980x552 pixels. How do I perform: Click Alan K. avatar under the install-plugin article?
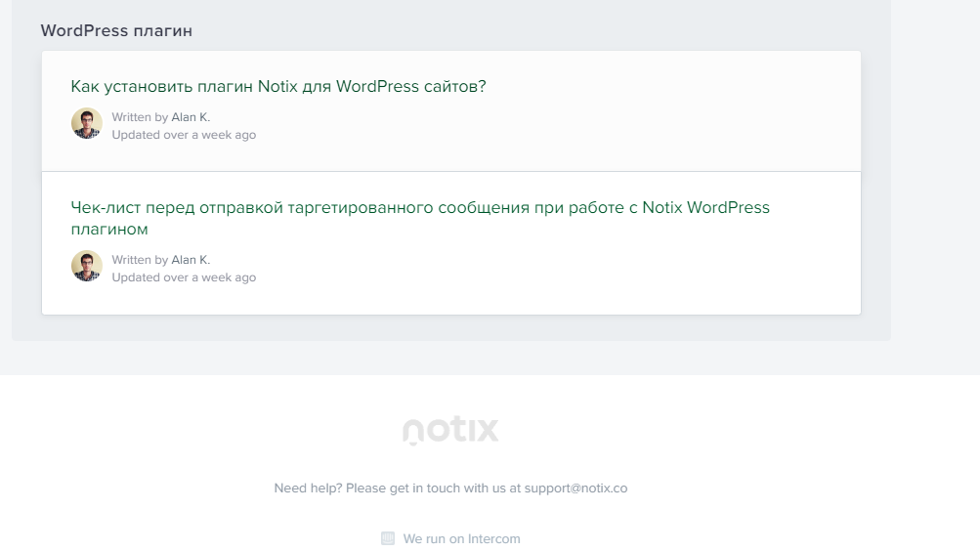pos(87,123)
